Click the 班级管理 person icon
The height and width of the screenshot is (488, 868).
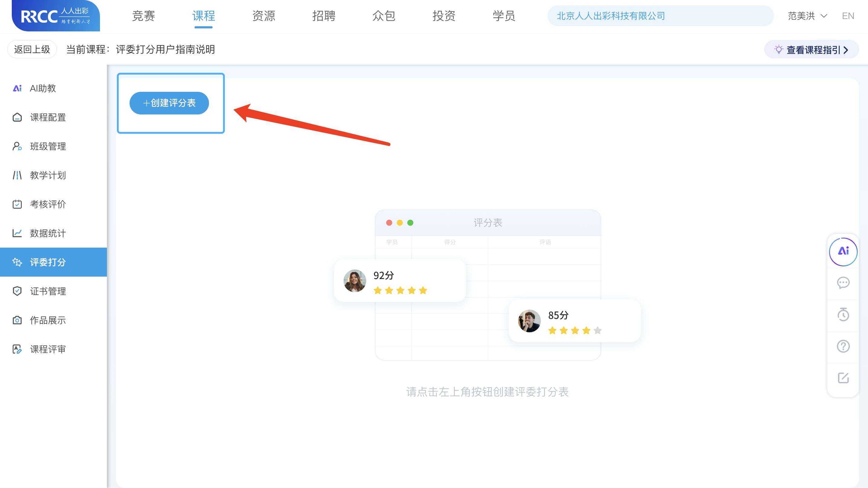(17, 146)
